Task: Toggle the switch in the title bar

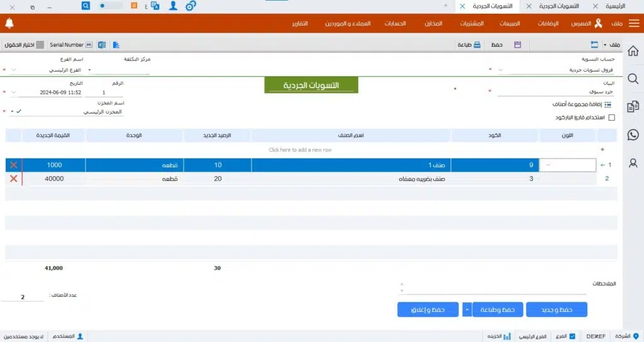Action: [111, 5]
